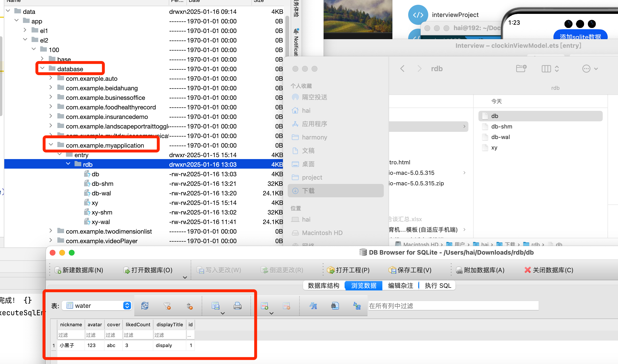Open 下载 in Finder sidebar
The width and height of the screenshot is (618, 364).
point(308,191)
